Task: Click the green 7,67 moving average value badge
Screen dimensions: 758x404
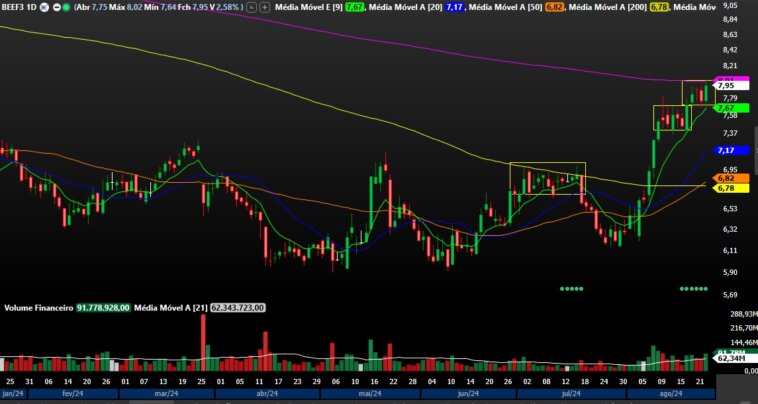Action: [x=354, y=7]
